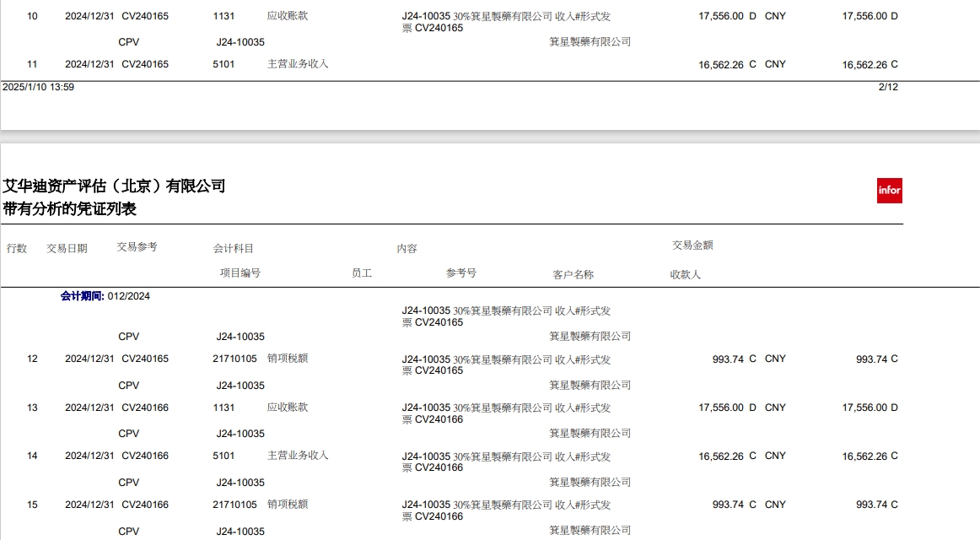Select row number 13 in the list
The width and height of the screenshot is (980, 540).
32,408
